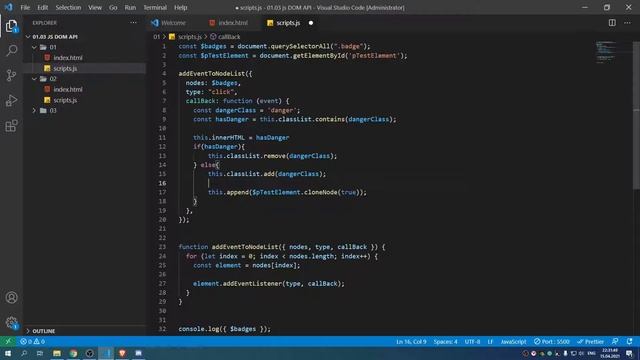Open the Search view in activity bar
The height and width of the screenshot is (360, 640).
pos(11,51)
